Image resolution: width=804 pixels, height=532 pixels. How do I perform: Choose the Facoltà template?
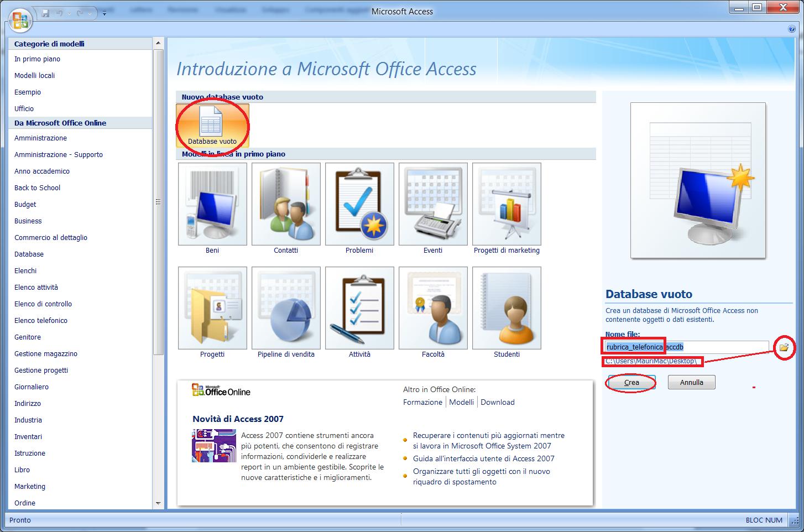tap(433, 313)
